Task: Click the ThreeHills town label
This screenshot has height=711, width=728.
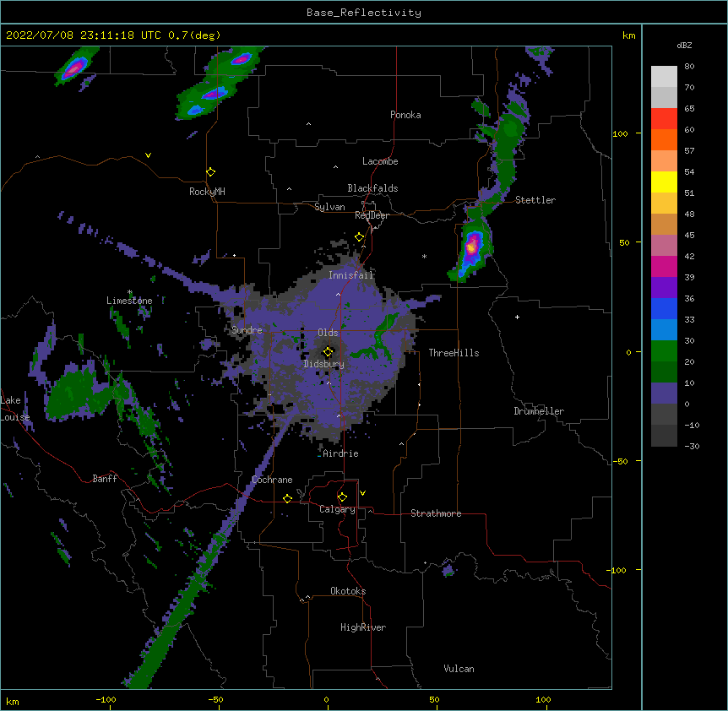Action: 454,353
